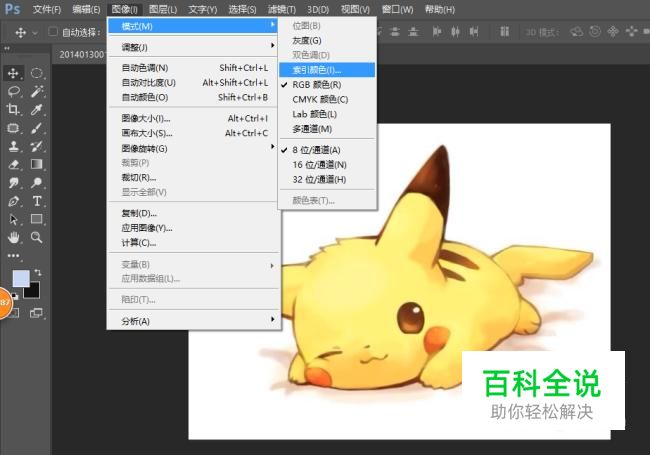Choose 索引颜色(I)... from mode submenu
The height and width of the screenshot is (455, 650).
pyautogui.click(x=327, y=70)
